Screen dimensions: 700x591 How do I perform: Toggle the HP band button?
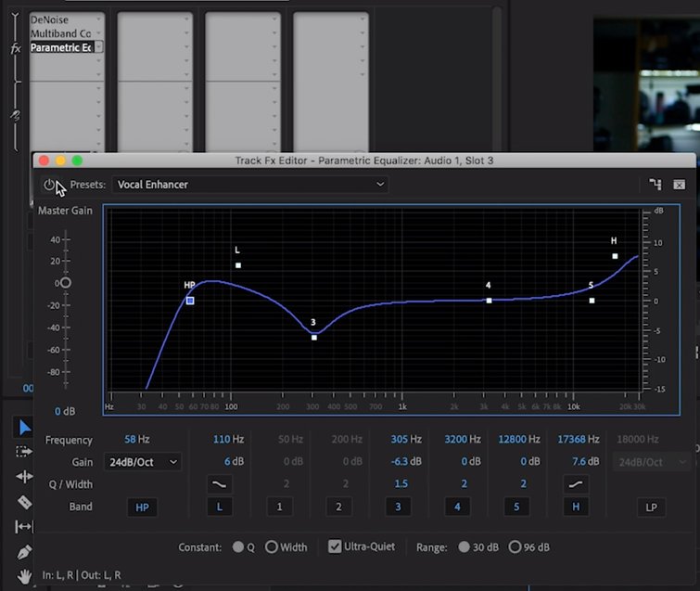tap(142, 507)
